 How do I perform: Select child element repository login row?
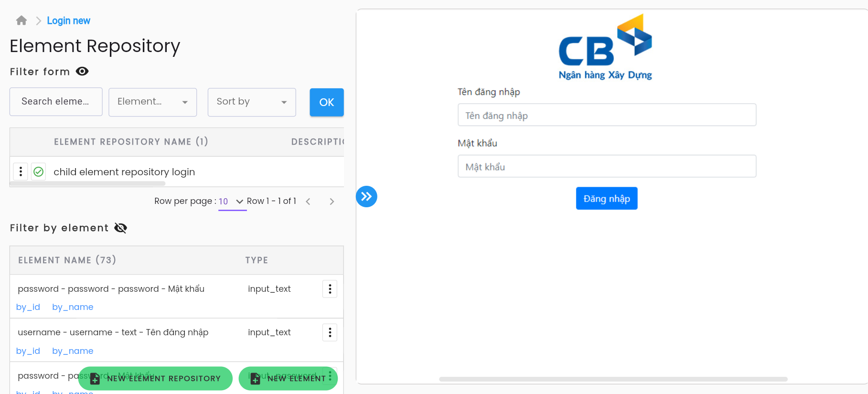[177, 171]
